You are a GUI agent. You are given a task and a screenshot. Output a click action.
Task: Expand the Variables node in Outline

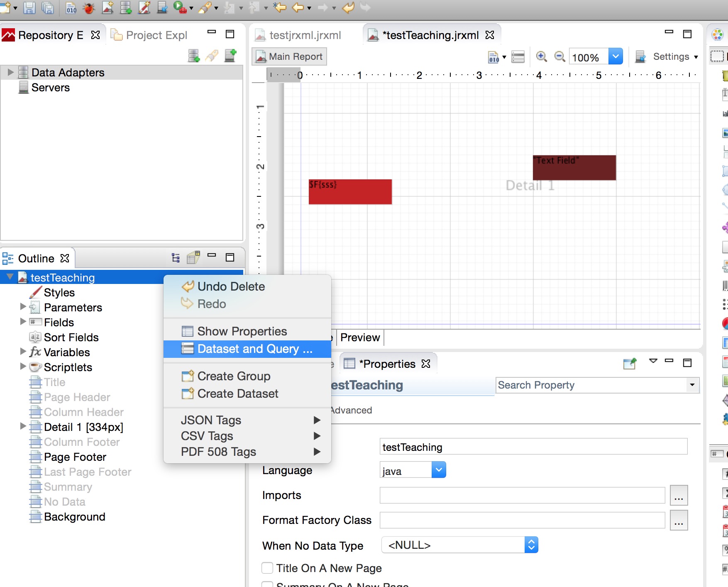click(x=23, y=352)
